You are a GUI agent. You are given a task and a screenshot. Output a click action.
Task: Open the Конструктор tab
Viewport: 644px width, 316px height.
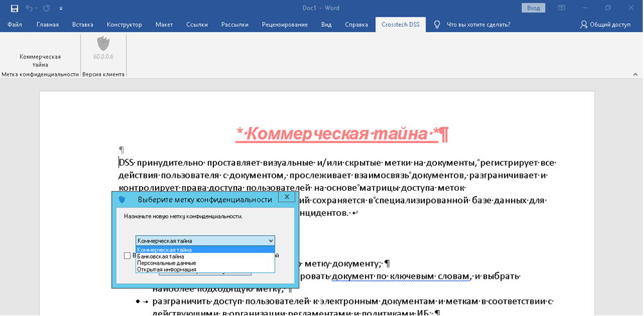(x=125, y=24)
